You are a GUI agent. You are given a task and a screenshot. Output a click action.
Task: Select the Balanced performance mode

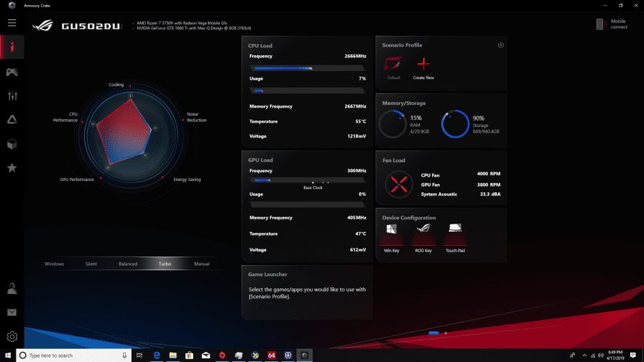click(128, 264)
